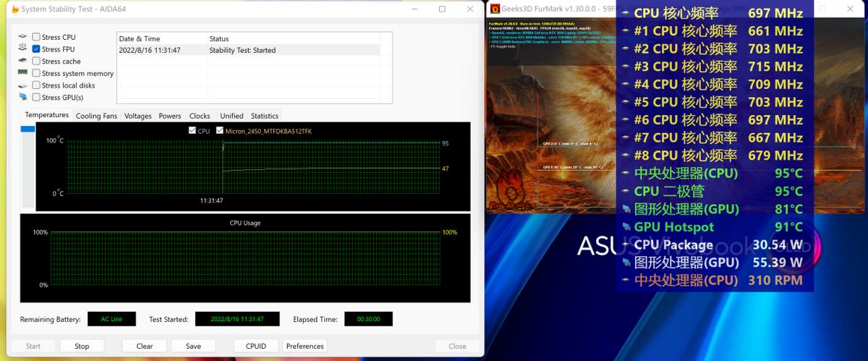Enable the Stress CPU checkbox
The width and height of the screenshot is (868, 361).
[x=36, y=37]
